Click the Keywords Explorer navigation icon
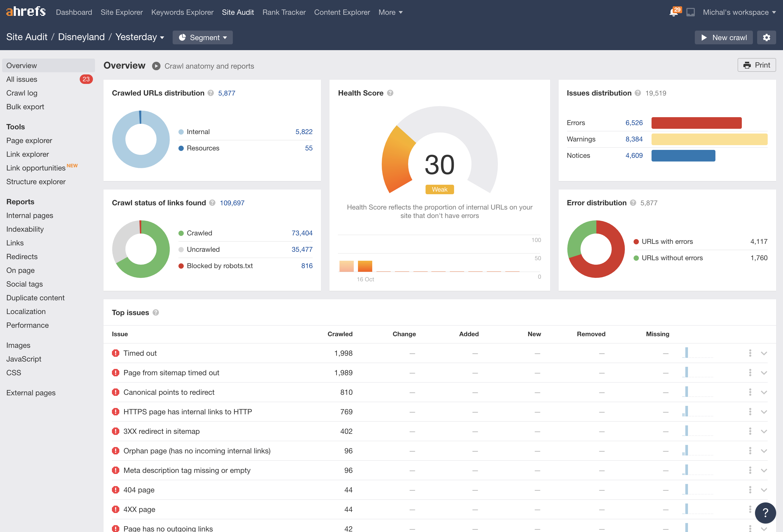783x532 pixels. [x=182, y=12]
